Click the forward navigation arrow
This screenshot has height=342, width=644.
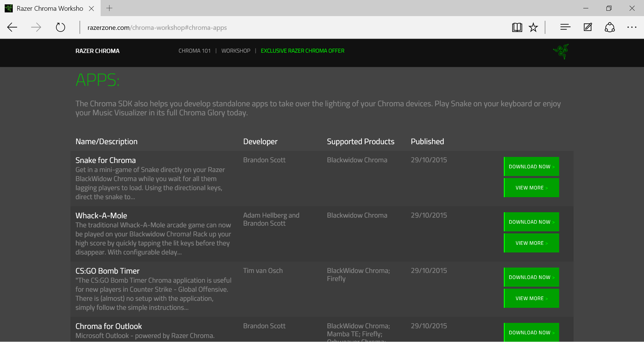(x=36, y=27)
